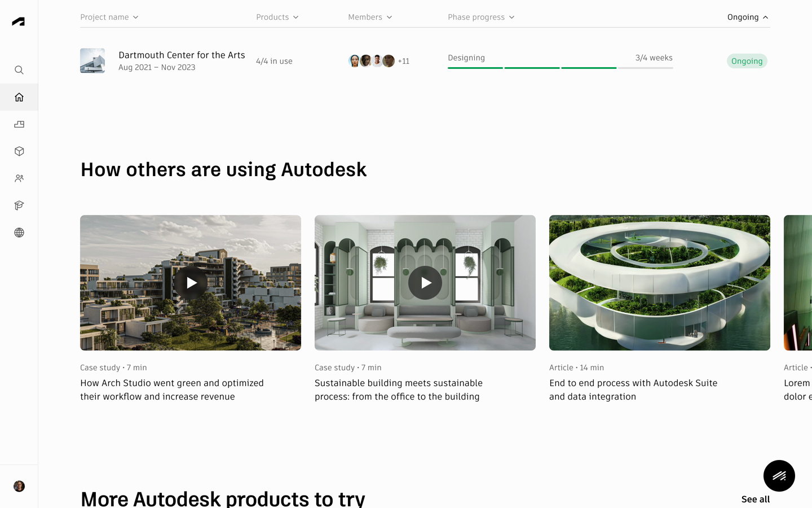Click the How others are using Autodesk heading
Viewport: 812px width, 508px height.
coord(223,169)
